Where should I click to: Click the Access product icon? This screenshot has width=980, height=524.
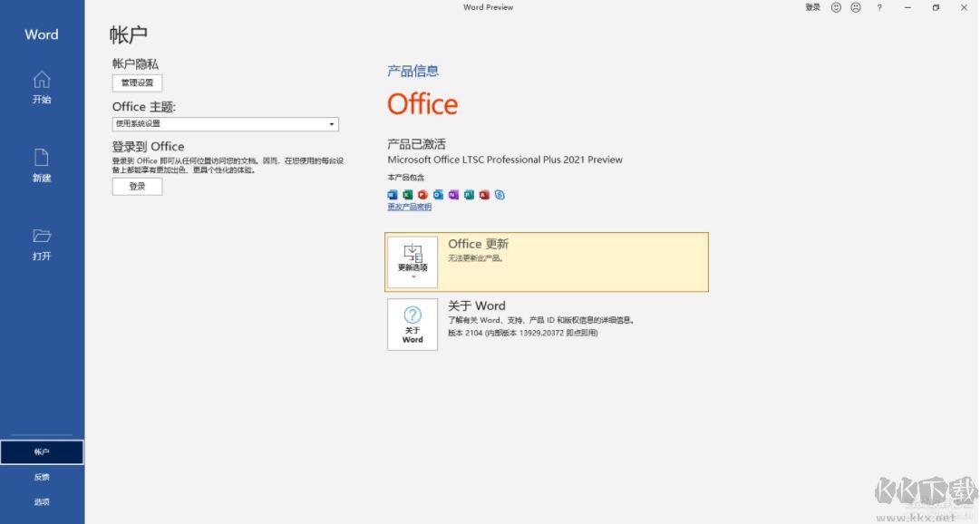[x=484, y=194]
